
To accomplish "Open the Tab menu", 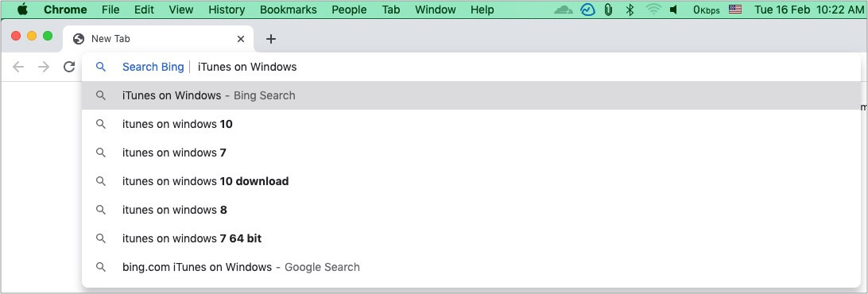I will (391, 10).
